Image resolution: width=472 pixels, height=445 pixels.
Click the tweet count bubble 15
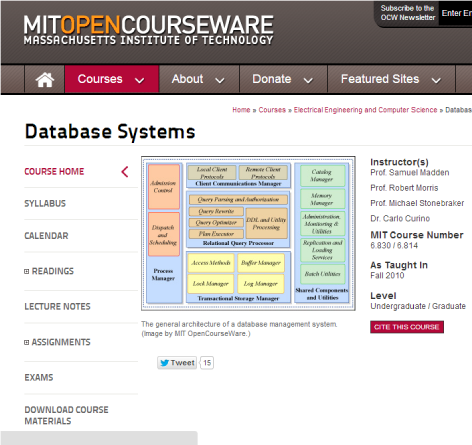[207, 363]
